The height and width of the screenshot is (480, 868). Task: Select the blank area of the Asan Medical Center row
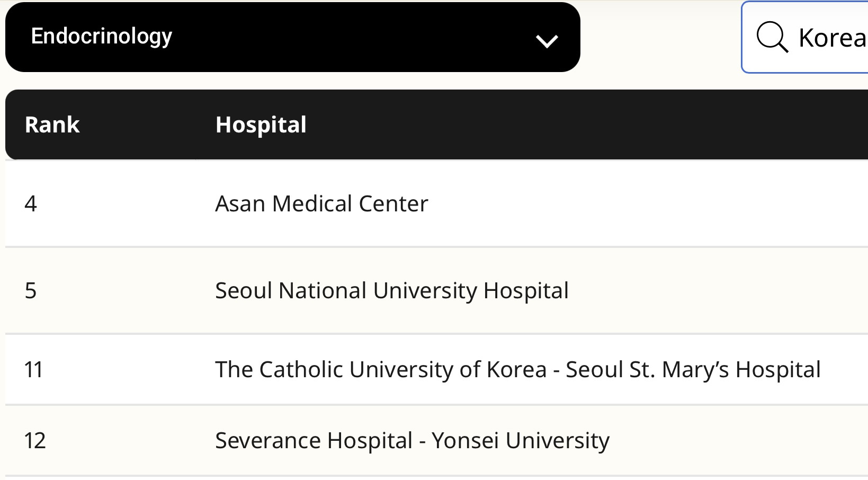(x=636, y=204)
